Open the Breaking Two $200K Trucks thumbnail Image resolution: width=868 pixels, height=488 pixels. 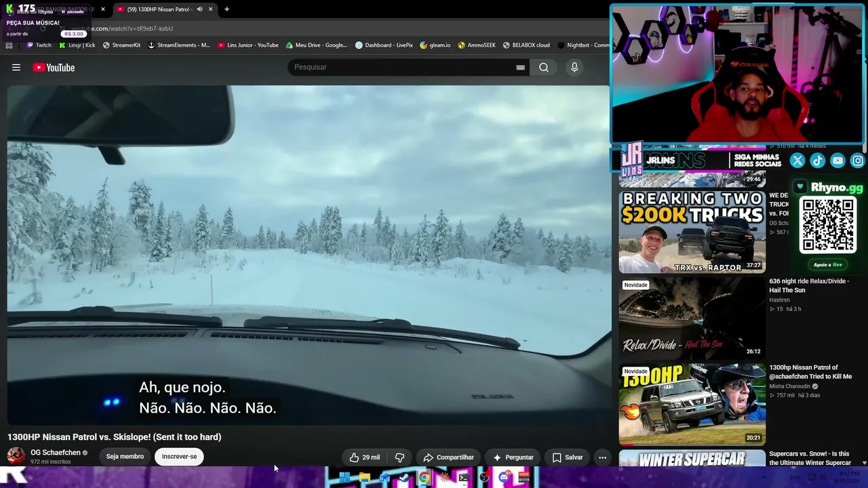[692, 232]
